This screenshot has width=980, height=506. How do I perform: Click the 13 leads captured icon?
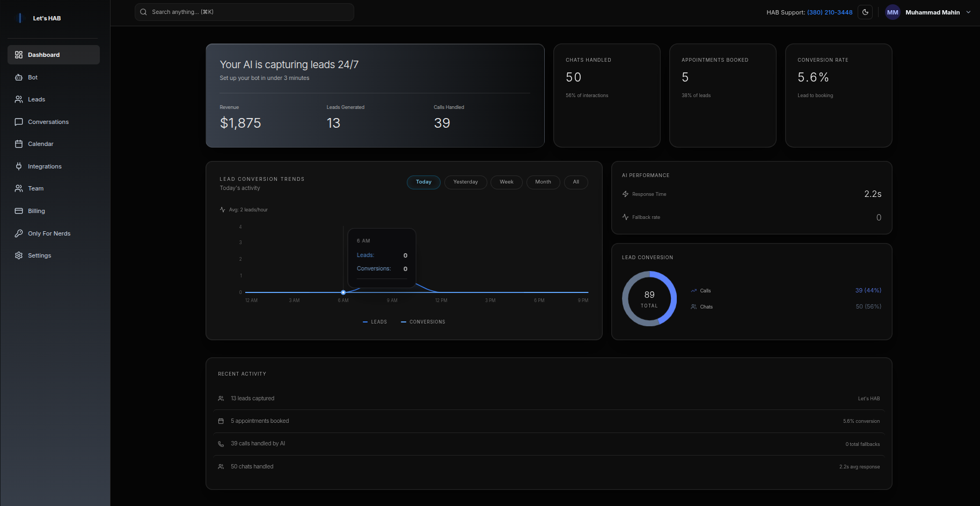click(x=221, y=399)
